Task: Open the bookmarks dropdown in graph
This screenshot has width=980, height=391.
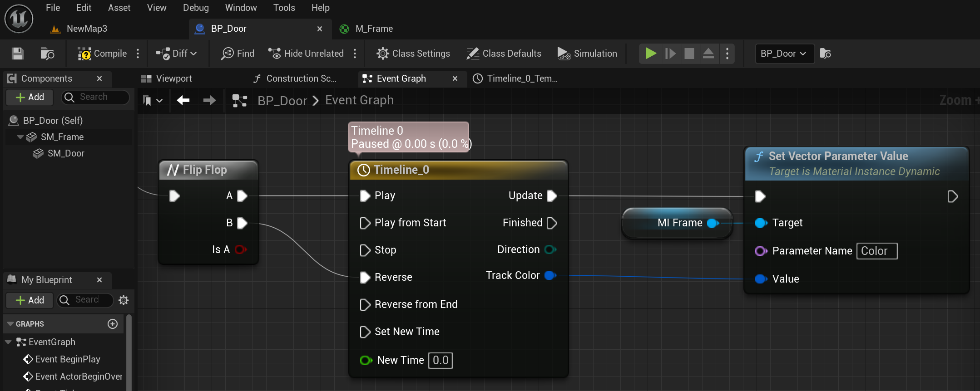Action: (x=153, y=100)
